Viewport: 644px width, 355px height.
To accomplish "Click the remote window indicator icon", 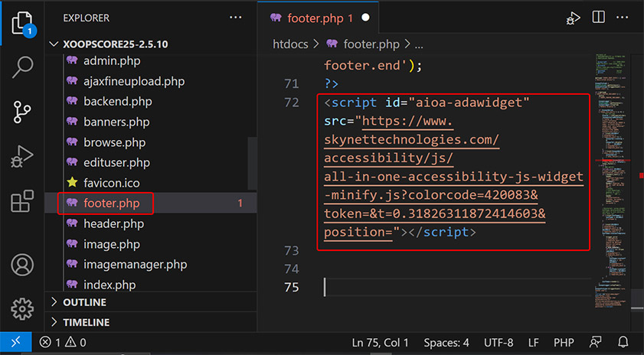I will [x=15, y=341].
